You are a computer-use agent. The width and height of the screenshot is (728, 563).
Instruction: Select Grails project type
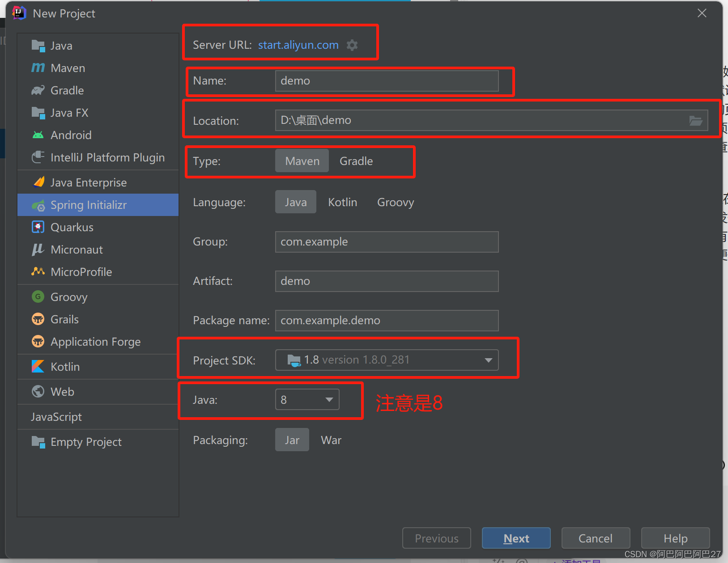click(98, 319)
